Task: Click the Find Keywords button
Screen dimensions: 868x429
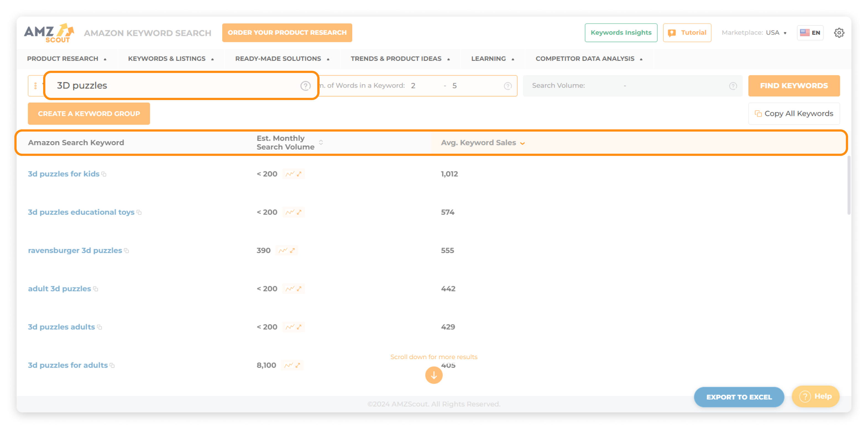Action: click(x=794, y=86)
